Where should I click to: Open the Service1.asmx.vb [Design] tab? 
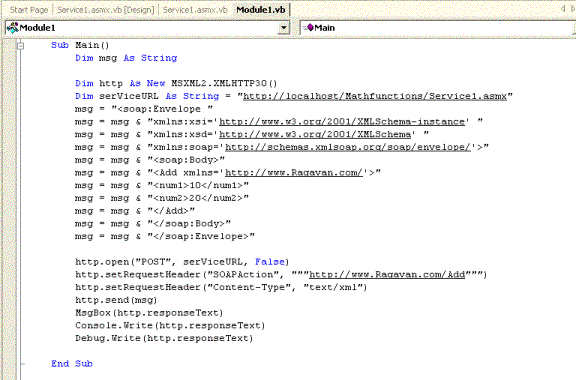point(105,10)
